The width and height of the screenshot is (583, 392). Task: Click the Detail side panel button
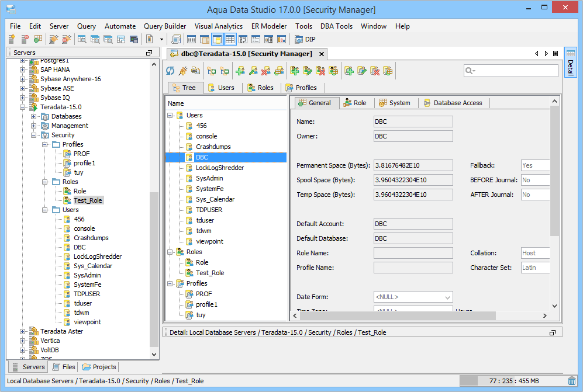[570, 62]
